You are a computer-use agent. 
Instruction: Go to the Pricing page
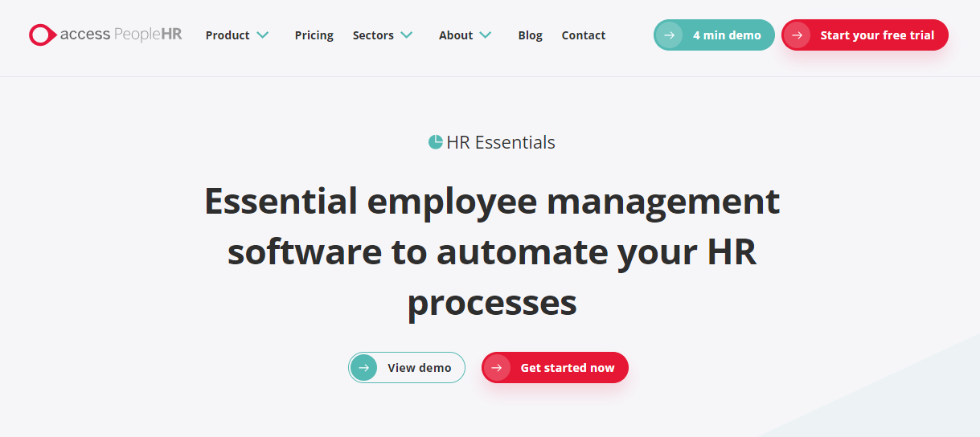click(314, 35)
